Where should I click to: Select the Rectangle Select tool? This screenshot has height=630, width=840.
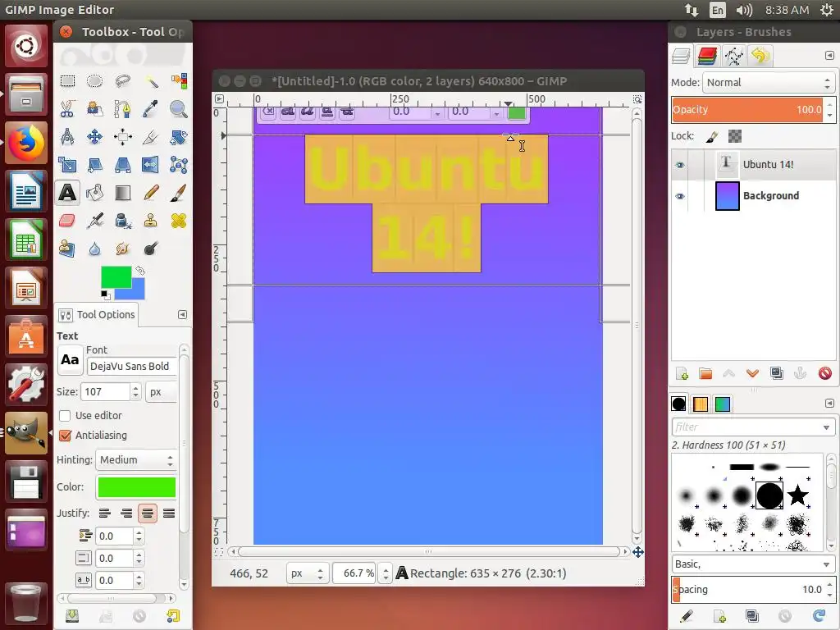tap(67, 81)
